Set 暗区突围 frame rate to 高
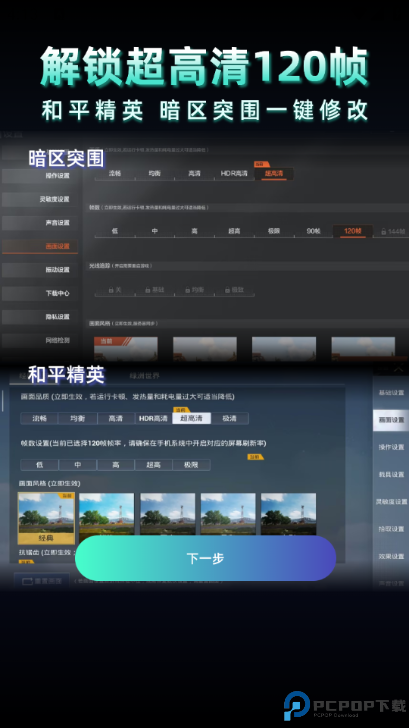The image size is (409, 728). pos(195,231)
